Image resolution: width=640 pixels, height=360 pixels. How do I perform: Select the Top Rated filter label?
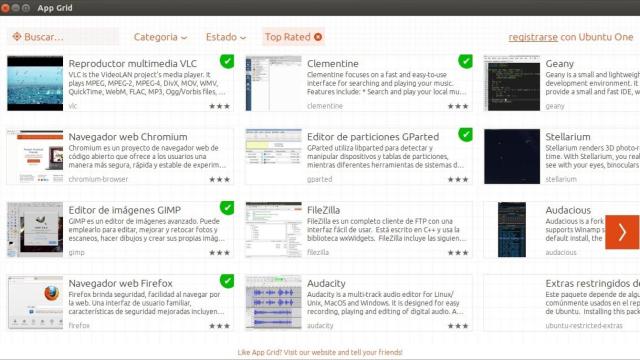[287, 37]
